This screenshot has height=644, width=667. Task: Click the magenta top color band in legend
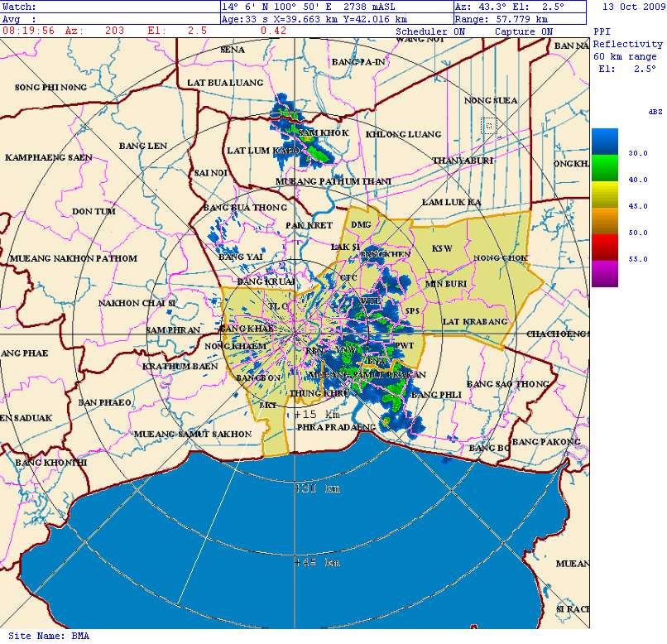pyautogui.click(x=604, y=273)
